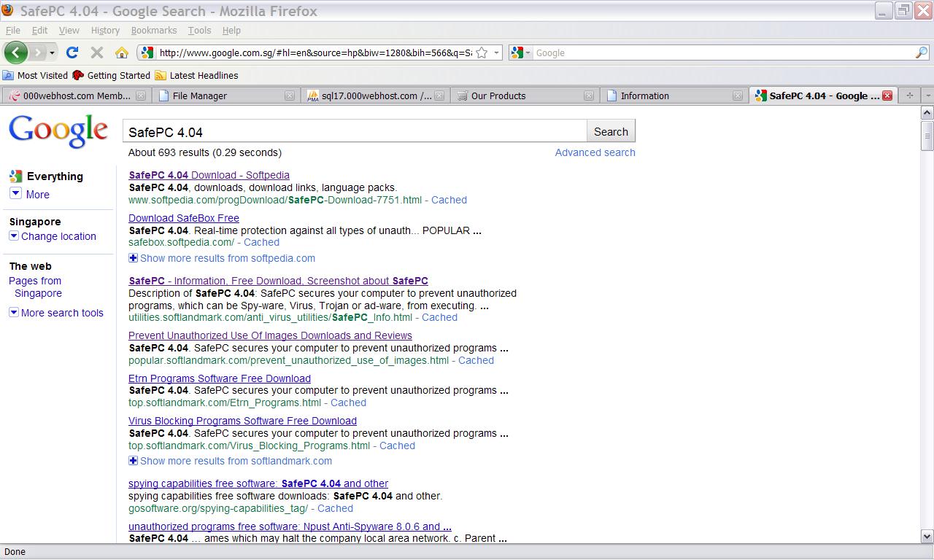
Task: Open the Bookmarks menu
Action: (x=154, y=30)
